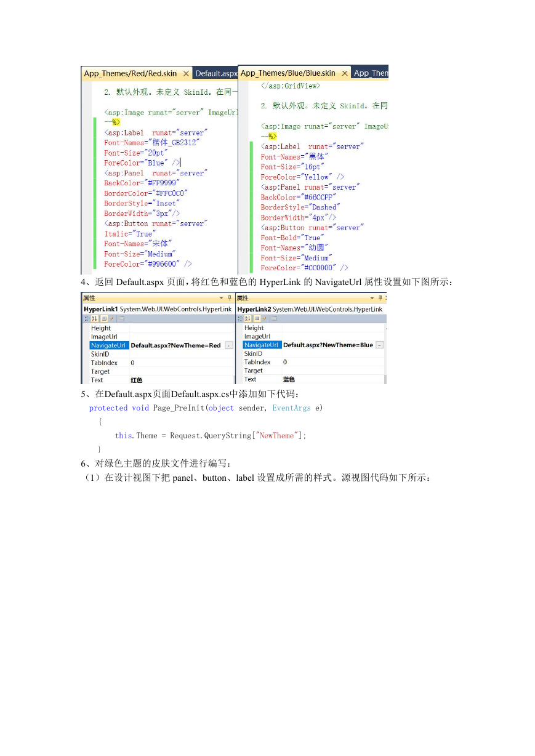Screen dimensions: 535x756
Task: Open the Default.aspx editor tab
Action: coord(215,73)
